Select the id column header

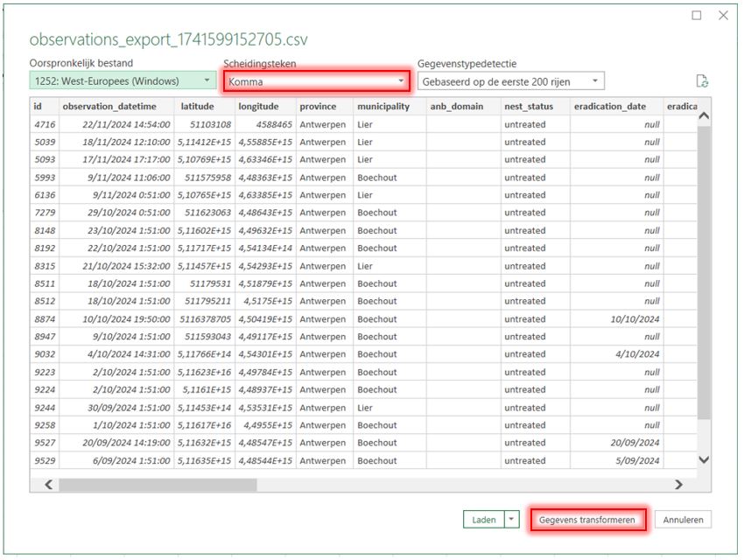[x=36, y=106]
